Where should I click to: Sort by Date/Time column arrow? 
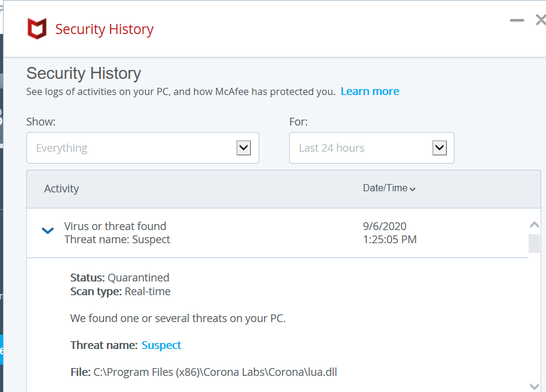tap(413, 189)
